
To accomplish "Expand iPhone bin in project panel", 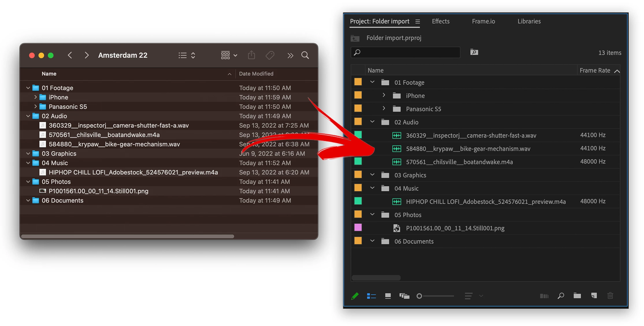I will [x=384, y=95].
